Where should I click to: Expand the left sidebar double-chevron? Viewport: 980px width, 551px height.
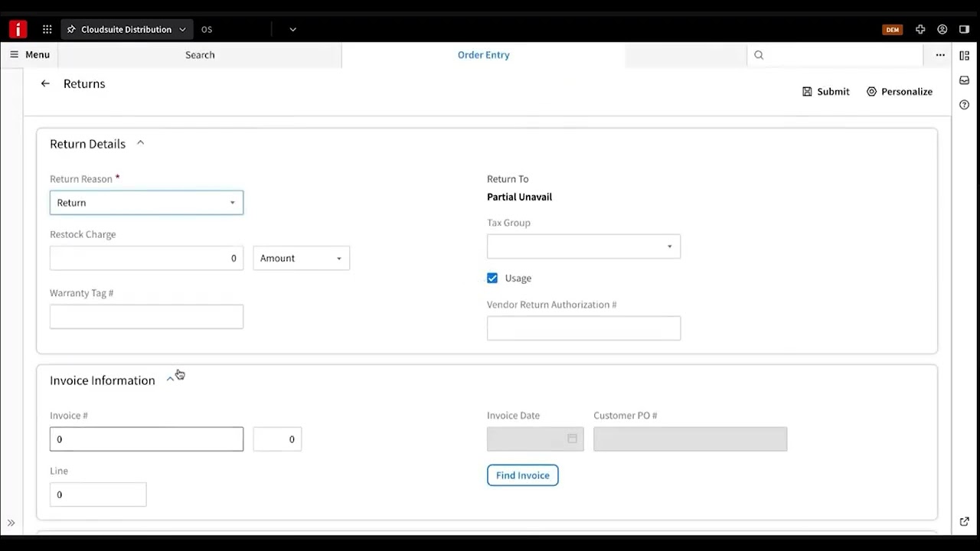coord(11,523)
